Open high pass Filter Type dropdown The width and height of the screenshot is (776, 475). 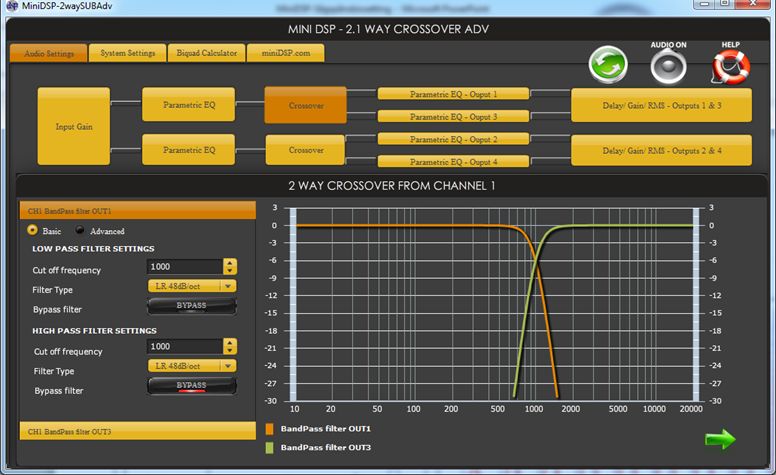192,366
